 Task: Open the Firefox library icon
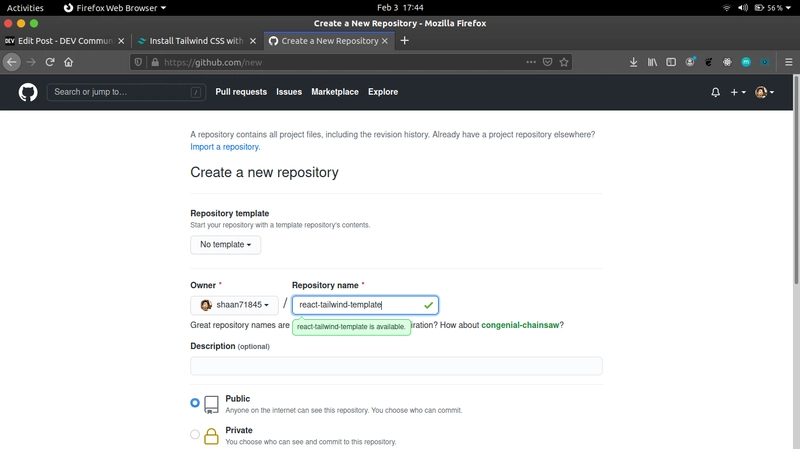(x=652, y=62)
